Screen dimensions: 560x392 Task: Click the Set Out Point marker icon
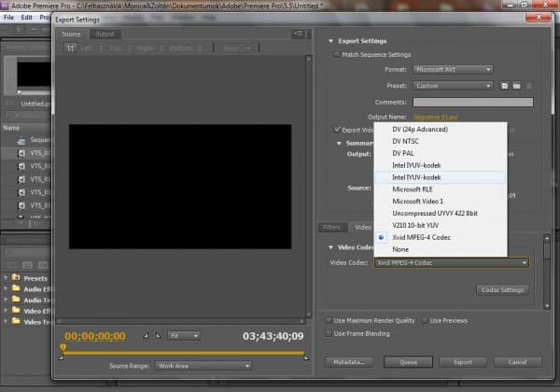click(157, 335)
